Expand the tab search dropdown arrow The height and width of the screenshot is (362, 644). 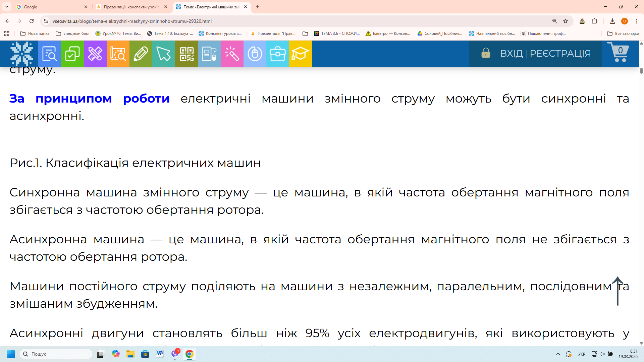click(x=7, y=7)
